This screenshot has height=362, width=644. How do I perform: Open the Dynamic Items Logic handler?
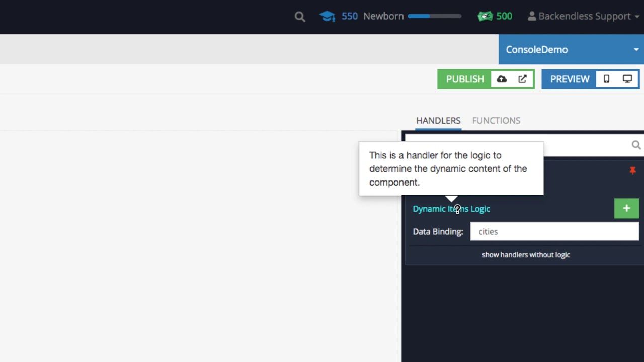point(451,209)
